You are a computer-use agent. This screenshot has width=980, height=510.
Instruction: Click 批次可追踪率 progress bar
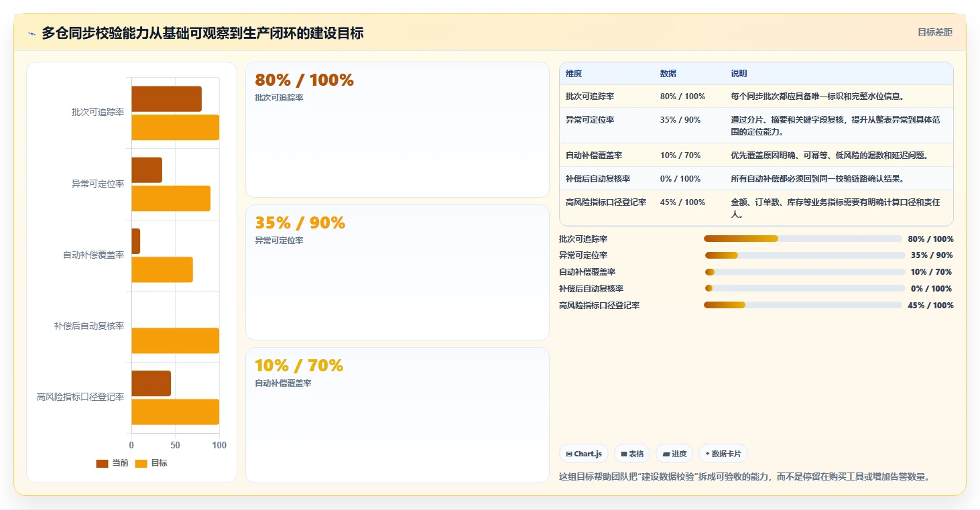[x=803, y=239]
